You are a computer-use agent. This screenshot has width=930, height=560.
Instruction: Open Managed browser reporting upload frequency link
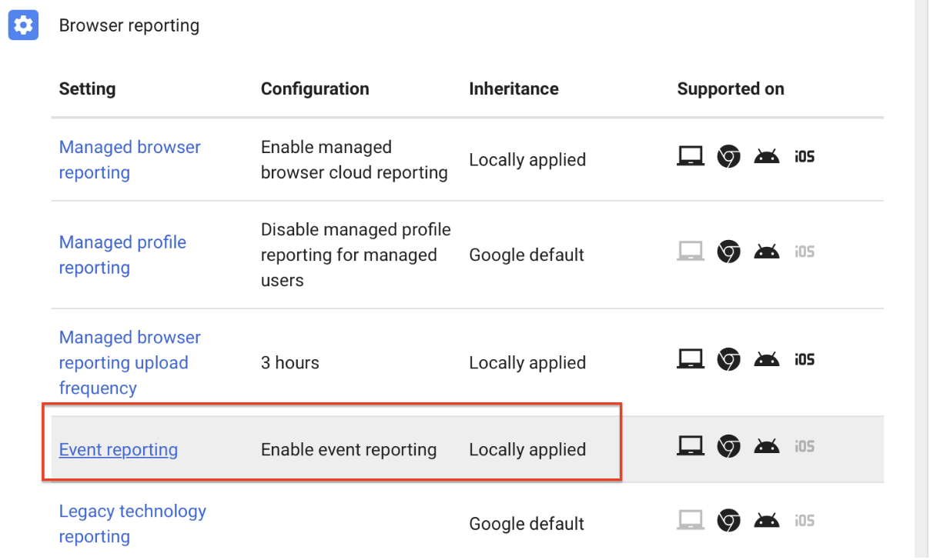click(129, 362)
